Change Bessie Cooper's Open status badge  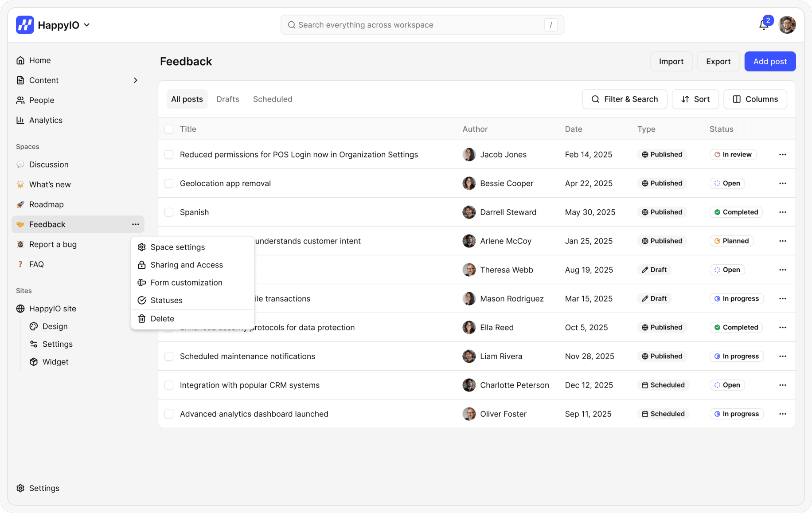click(727, 183)
